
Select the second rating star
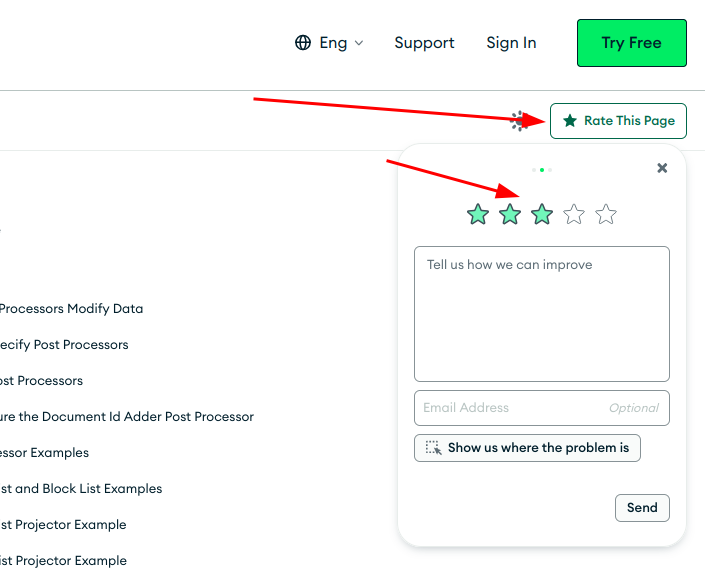click(x=510, y=214)
